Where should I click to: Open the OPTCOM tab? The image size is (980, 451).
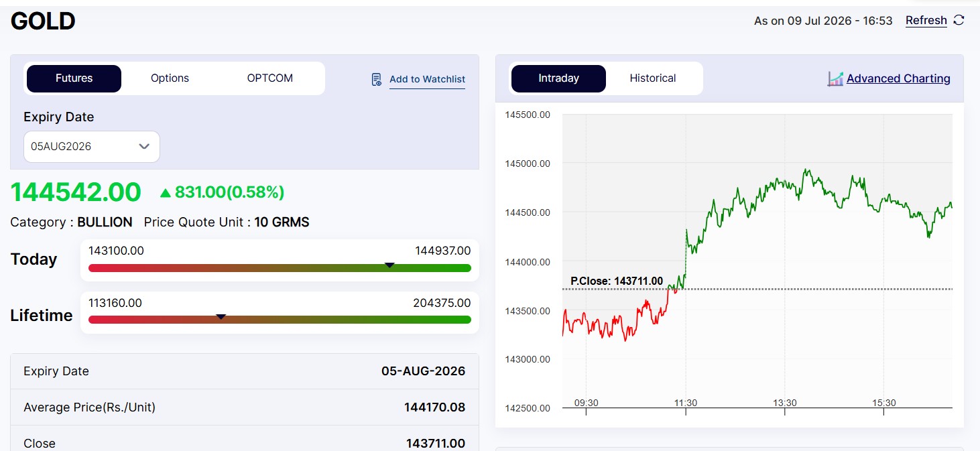[269, 78]
